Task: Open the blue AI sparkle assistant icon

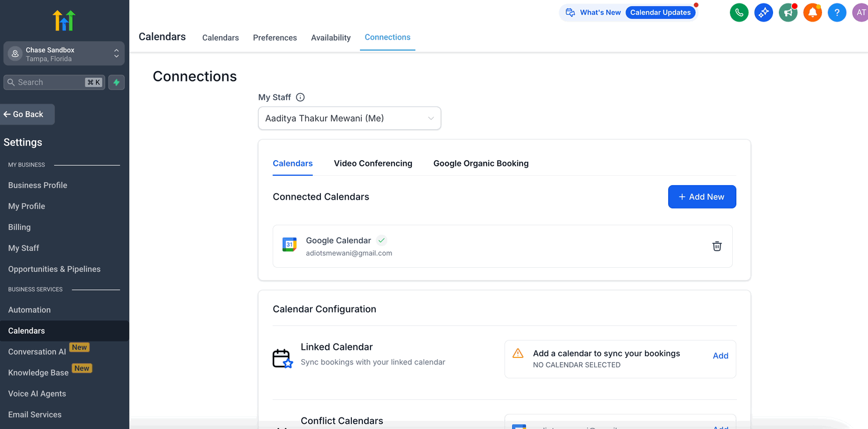Action: tap(764, 13)
